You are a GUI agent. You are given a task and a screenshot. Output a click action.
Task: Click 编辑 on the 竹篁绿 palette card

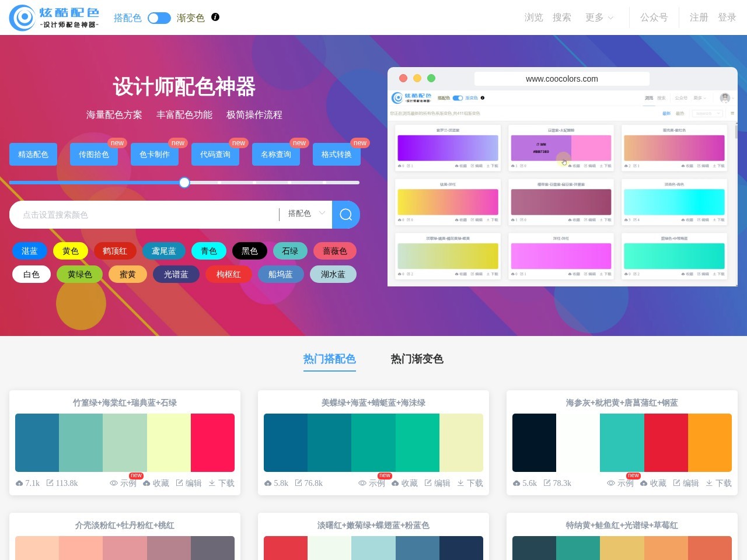coord(189,483)
